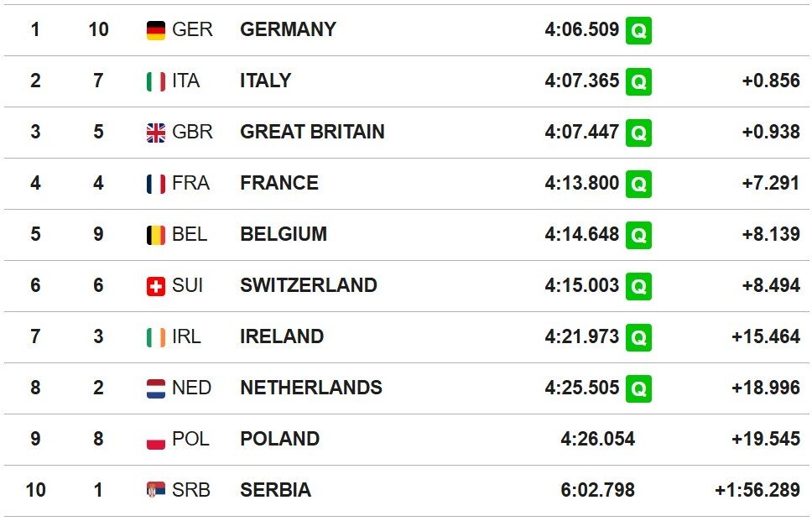Click Ireland's finishing time 4:21.973
The width and height of the screenshot is (812, 521).
click(581, 336)
